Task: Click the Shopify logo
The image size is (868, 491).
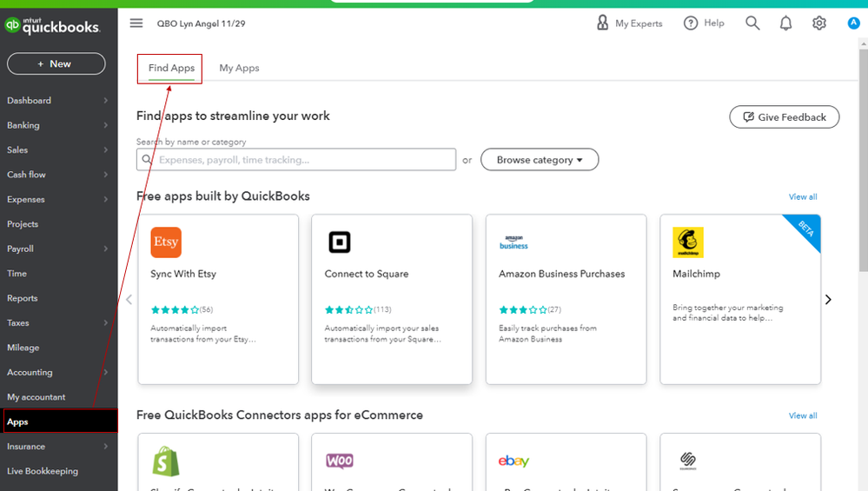Action: click(166, 461)
